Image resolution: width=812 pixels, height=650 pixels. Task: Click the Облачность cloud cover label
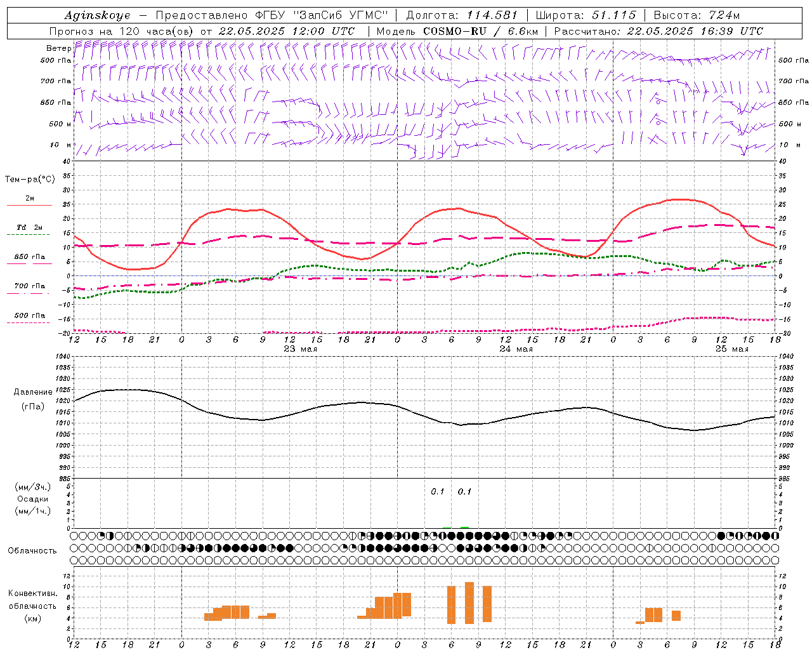pyautogui.click(x=32, y=551)
